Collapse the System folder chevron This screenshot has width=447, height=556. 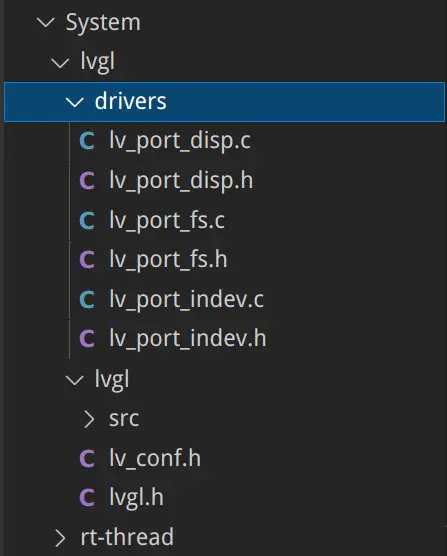tap(46, 23)
